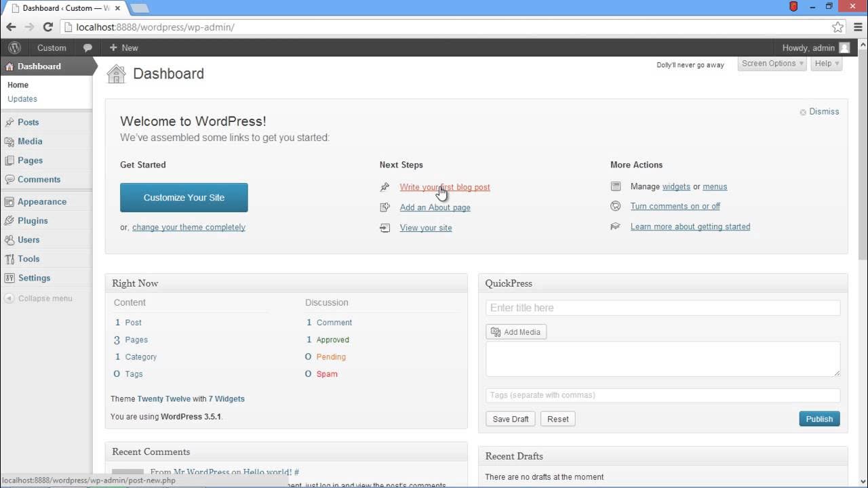868x488 pixels.
Task: Click the admin avatar icon
Action: coord(844,48)
